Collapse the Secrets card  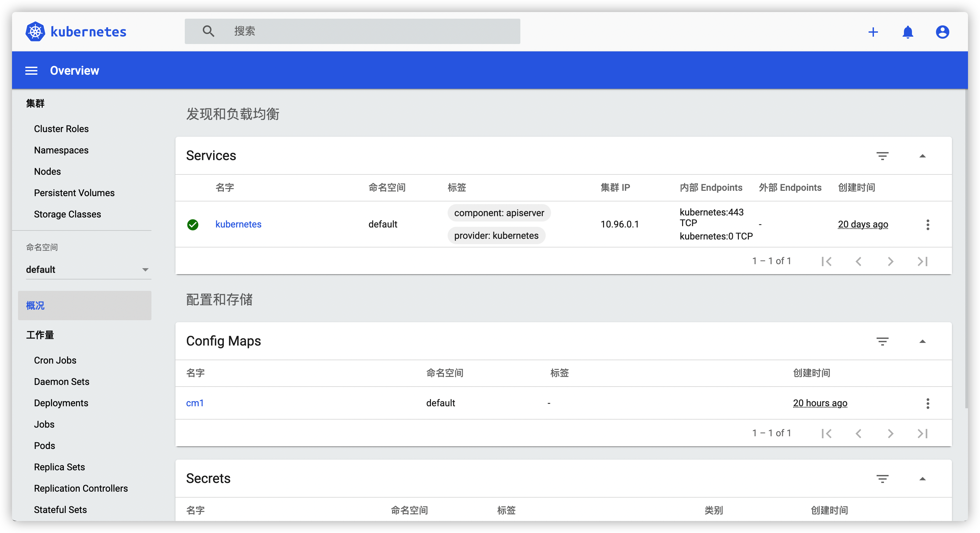(x=923, y=479)
